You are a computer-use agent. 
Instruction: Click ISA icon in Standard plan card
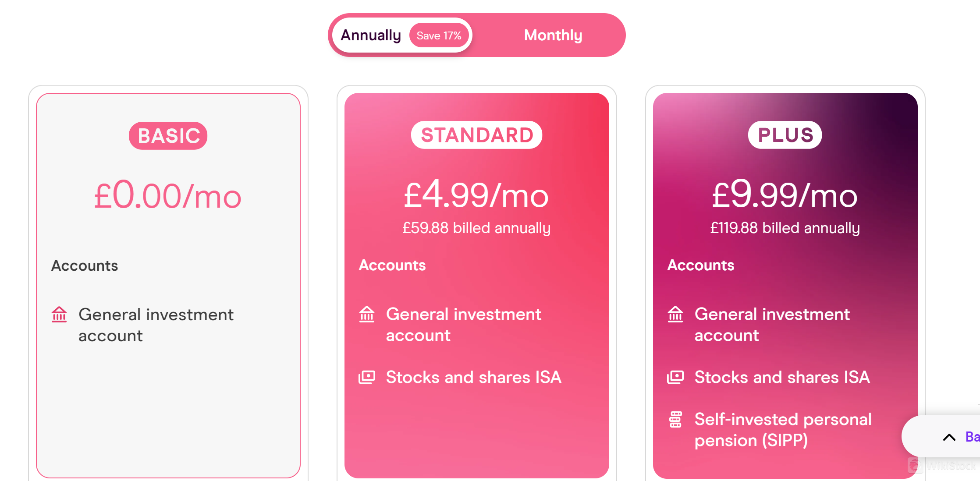click(367, 377)
